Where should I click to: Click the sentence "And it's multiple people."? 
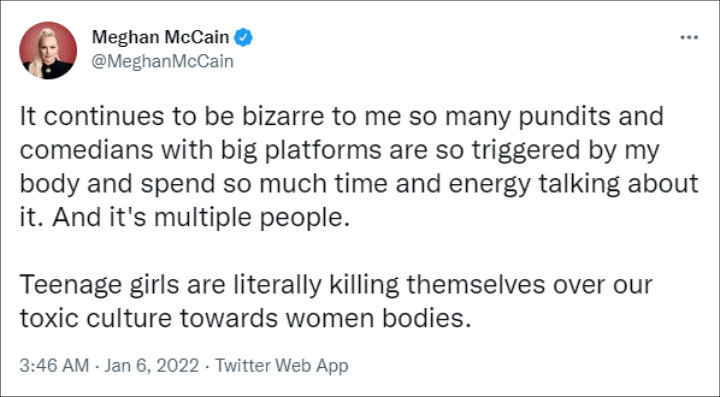tap(201, 217)
